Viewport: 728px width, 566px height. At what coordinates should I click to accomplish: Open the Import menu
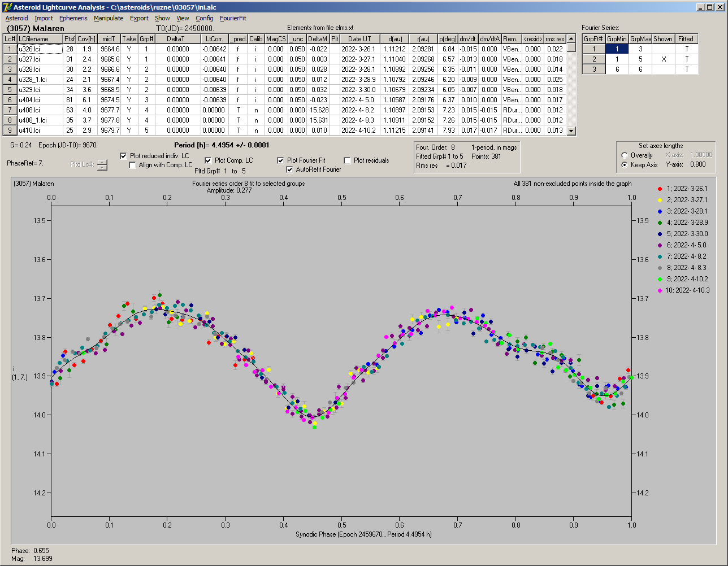pyautogui.click(x=44, y=18)
